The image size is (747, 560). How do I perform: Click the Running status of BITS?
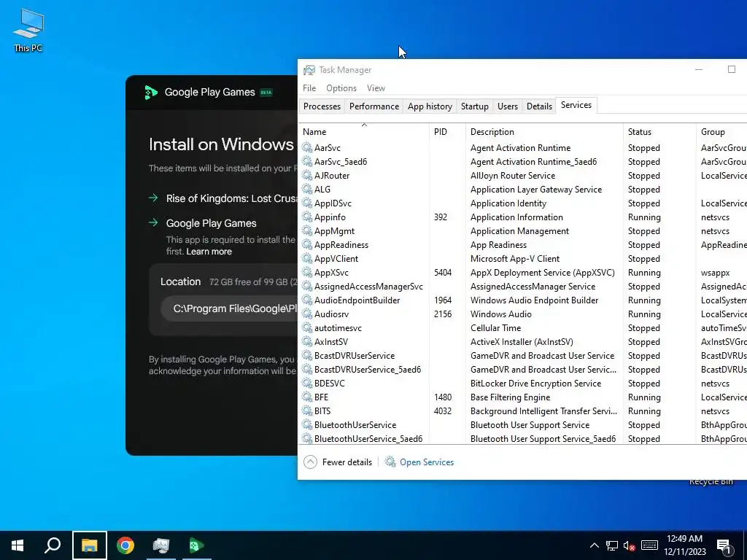tap(644, 411)
